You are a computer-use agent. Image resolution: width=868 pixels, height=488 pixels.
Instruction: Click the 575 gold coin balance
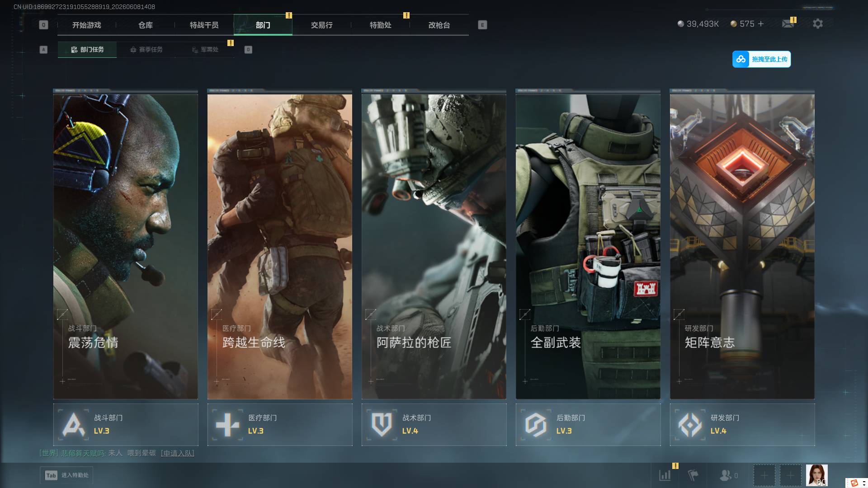coord(742,24)
